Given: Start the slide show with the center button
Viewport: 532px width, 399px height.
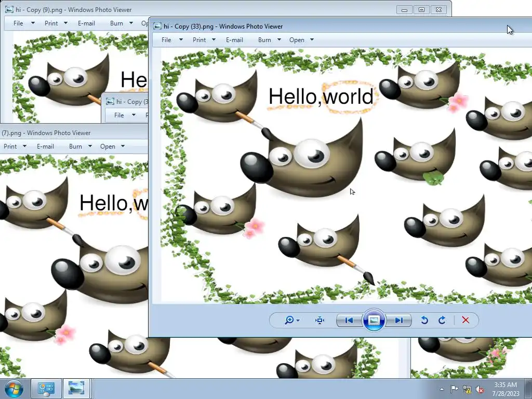Looking at the screenshot, I should 374,320.
